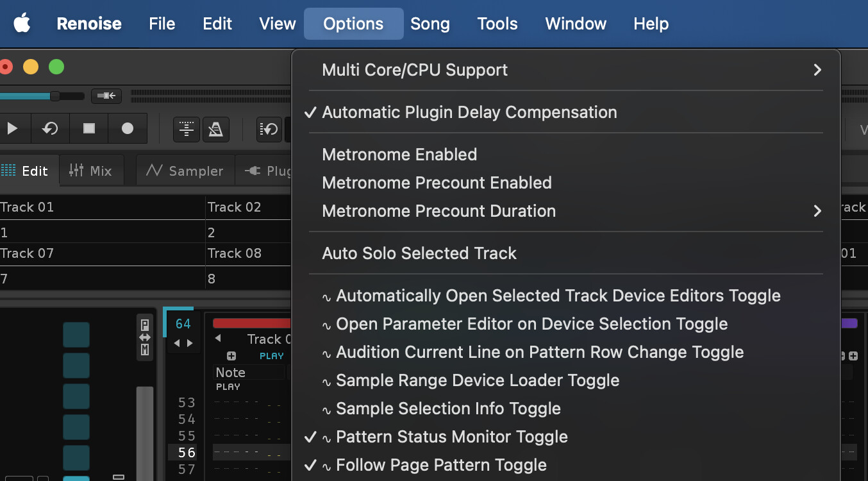Click the Record edit mode button
Image resolution: width=868 pixels, height=481 pixels.
(127, 129)
